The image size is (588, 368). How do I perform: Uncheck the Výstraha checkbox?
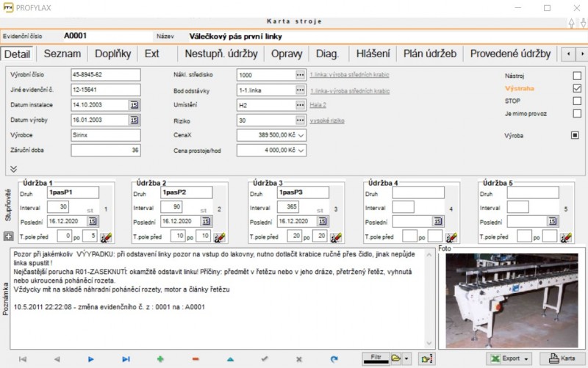(x=577, y=88)
